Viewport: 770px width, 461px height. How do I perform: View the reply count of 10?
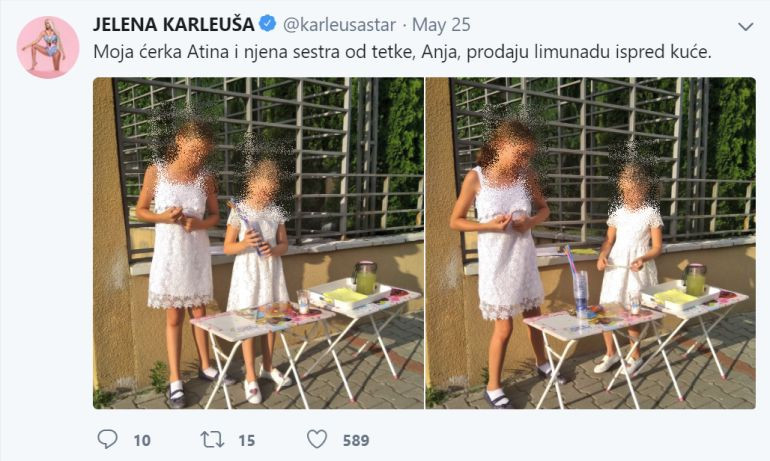tap(142, 440)
